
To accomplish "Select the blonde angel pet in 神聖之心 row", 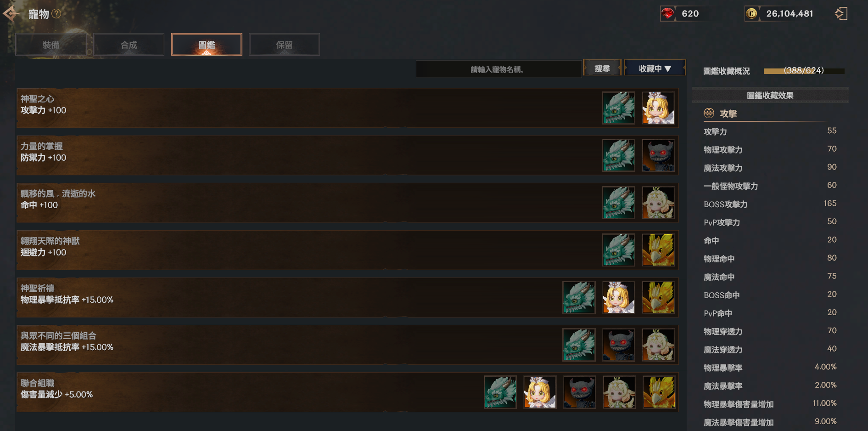I will click(x=658, y=108).
